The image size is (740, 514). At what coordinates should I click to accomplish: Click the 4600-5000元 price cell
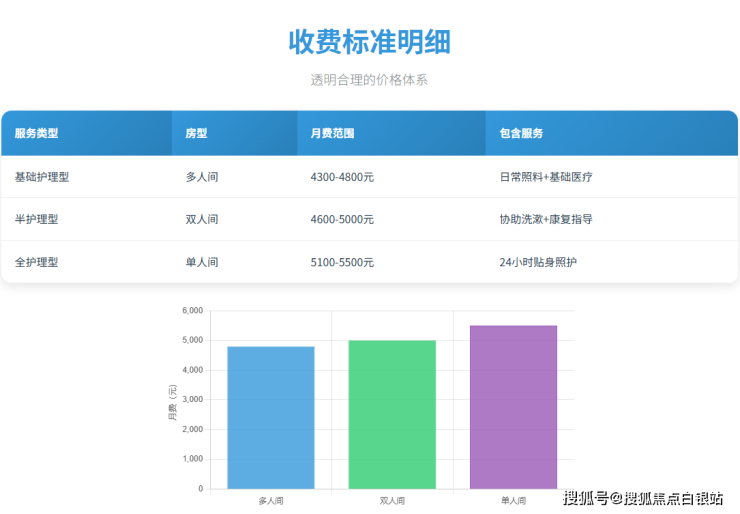click(342, 219)
